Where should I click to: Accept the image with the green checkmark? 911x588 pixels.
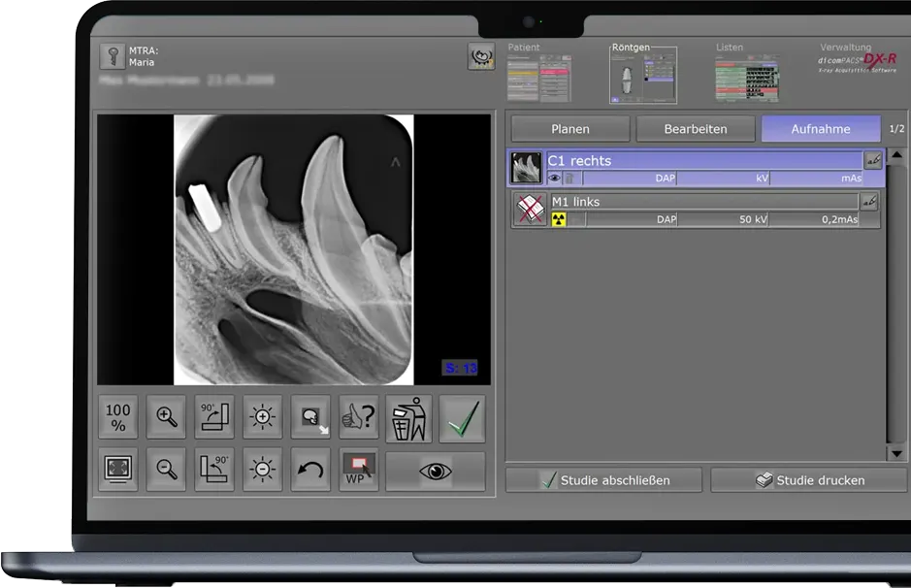point(461,418)
